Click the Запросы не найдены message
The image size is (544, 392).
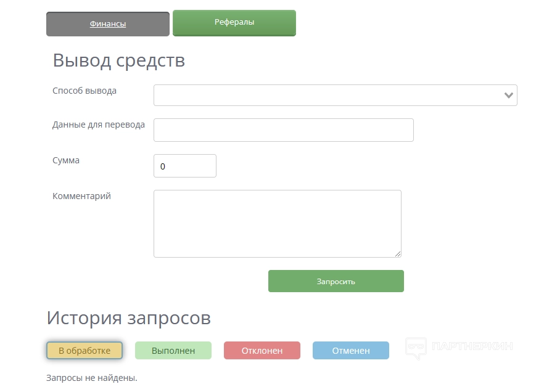pos(91,378)
